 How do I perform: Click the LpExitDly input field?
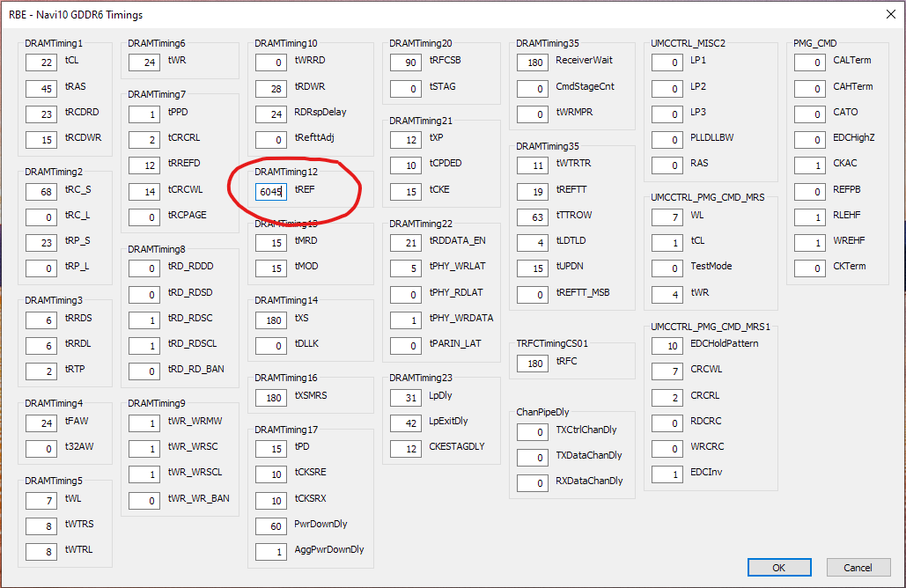click(x=405, y=423)
